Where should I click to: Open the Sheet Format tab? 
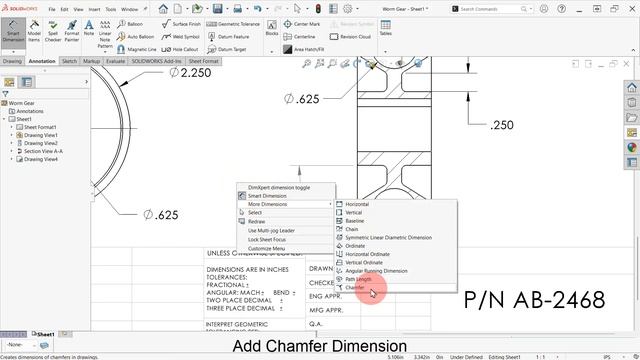(x=203, y=61)
